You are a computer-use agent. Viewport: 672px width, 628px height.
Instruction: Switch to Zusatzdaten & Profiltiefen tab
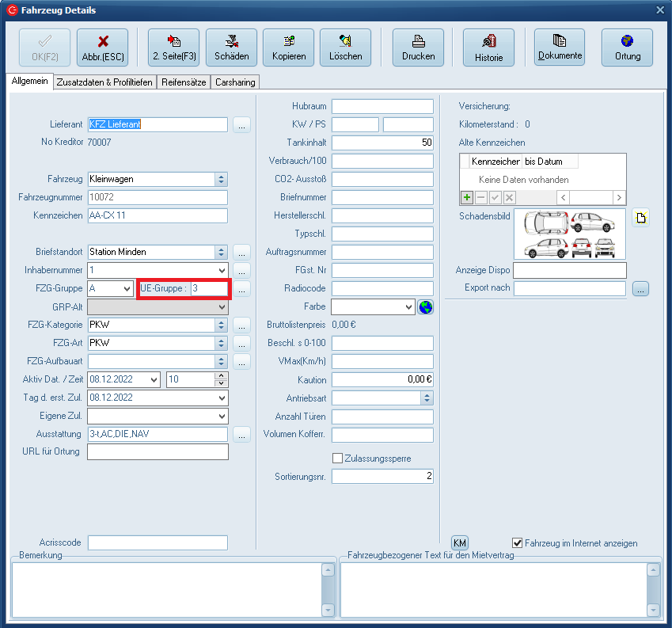(x=104, y=82)
